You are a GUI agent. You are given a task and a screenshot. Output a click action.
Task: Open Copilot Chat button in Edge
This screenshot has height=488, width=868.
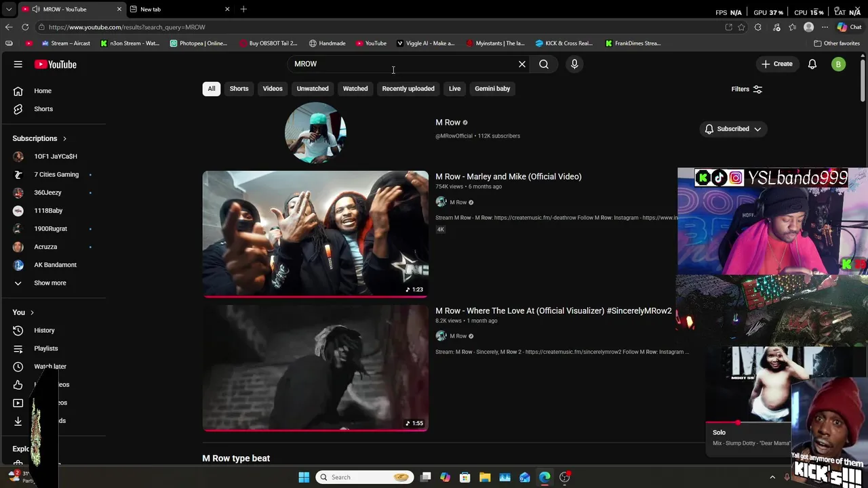pos(849,27)
